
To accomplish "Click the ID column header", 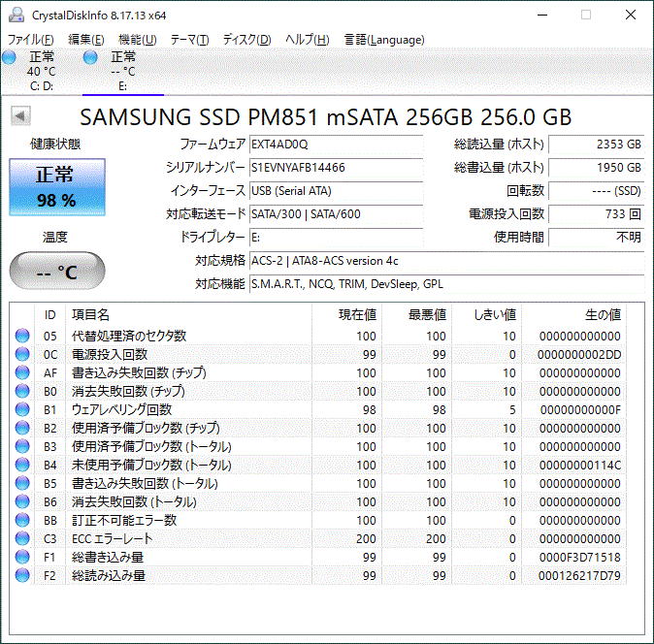I will pos(49,314).
